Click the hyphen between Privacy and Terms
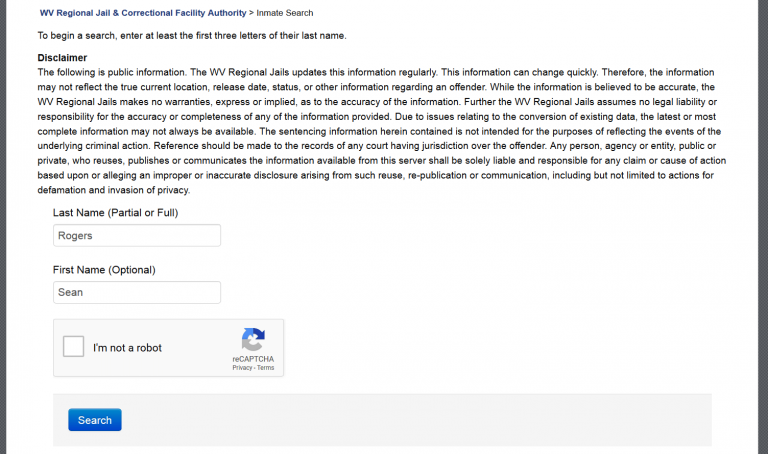The height and width of the screenshot is (454, 768). 254,368
